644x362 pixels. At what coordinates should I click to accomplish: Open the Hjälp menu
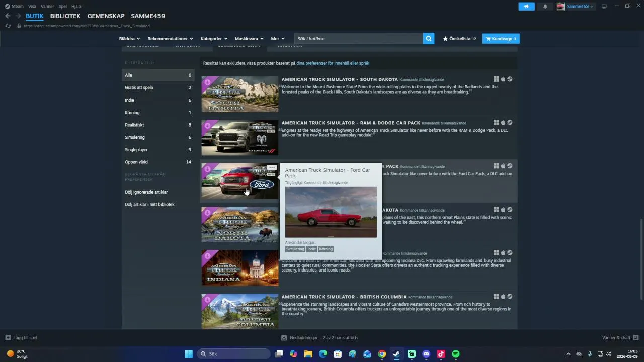click(x=76, y=6)
